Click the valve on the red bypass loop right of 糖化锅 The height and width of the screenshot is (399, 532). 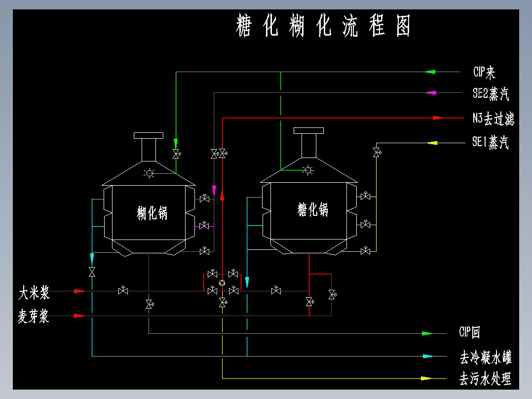(x=332, y=294)
